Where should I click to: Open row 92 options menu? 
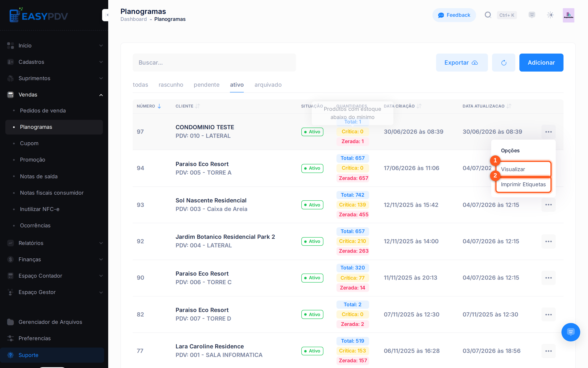click(548, 241)
